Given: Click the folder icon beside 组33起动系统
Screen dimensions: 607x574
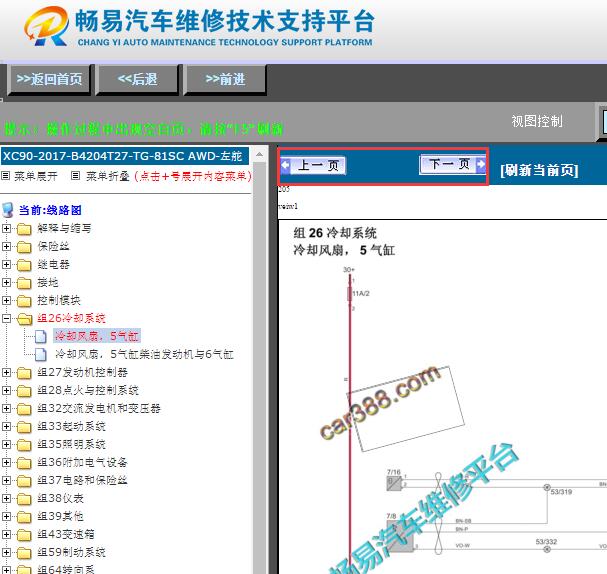Looking at the screenshot, I should click(24, 427).
